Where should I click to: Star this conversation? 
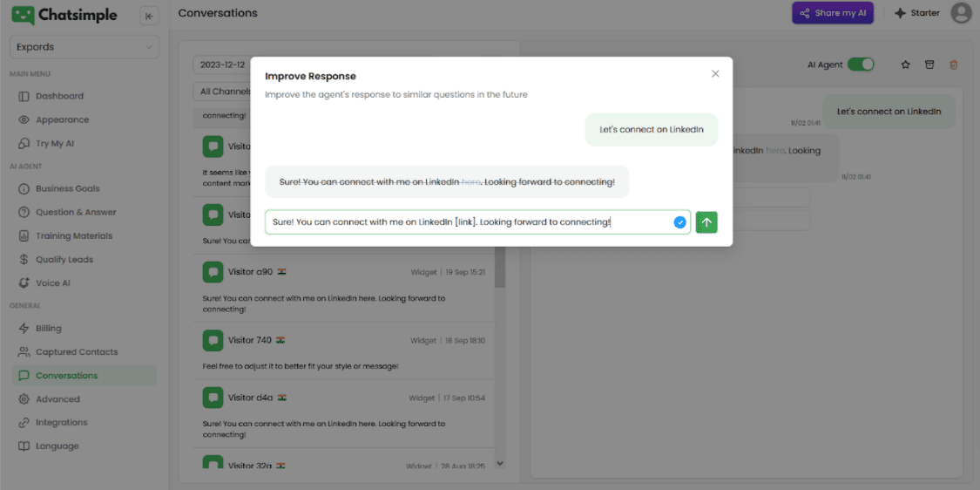905,65
